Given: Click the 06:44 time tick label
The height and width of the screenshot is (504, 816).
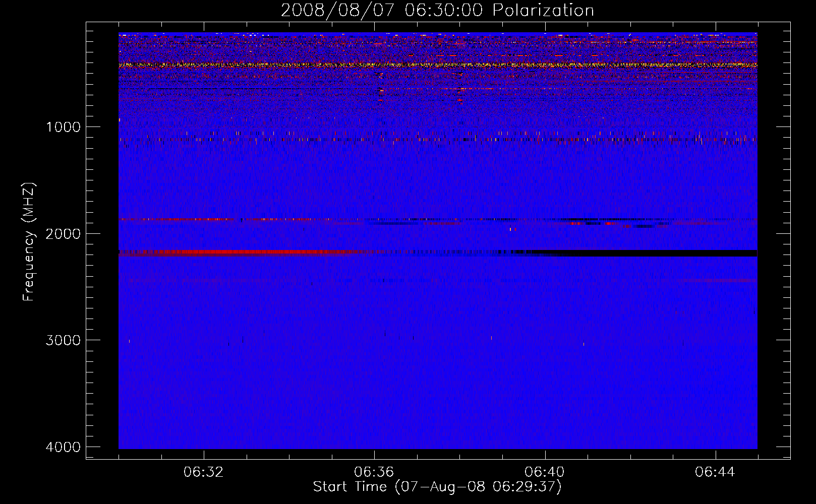Looking at the screenshot, I should tap(715, 472).
